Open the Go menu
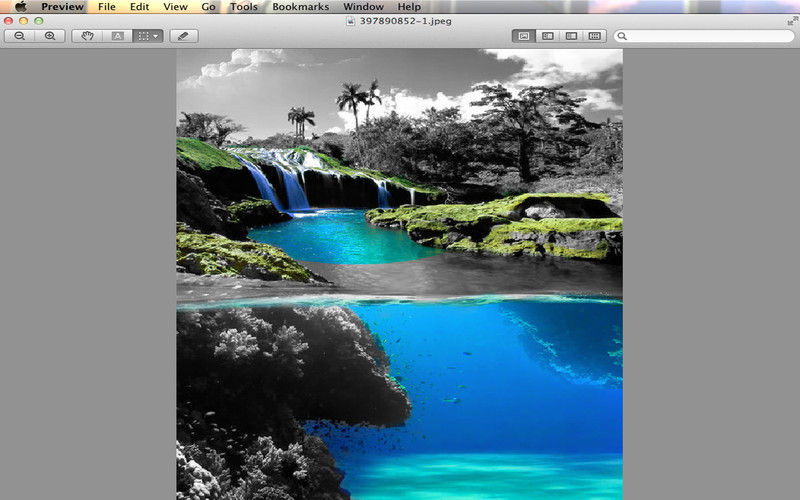 click(x=209, y=7)
